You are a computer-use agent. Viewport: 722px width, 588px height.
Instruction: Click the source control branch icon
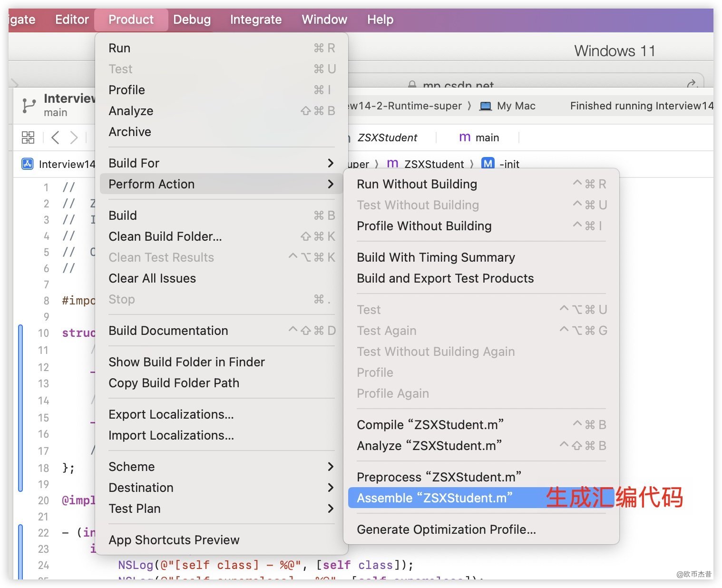(29, 105)
